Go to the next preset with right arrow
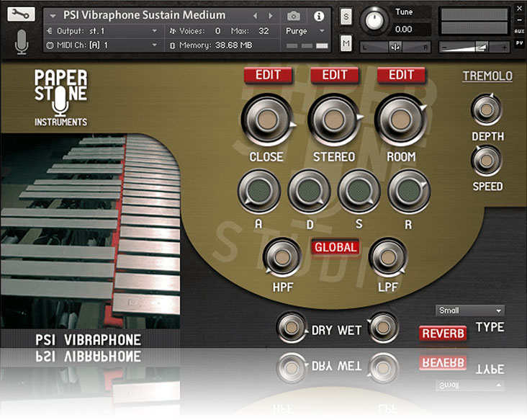Image resolution: width=527 pixels, height=420 pixels. point(270,16)
